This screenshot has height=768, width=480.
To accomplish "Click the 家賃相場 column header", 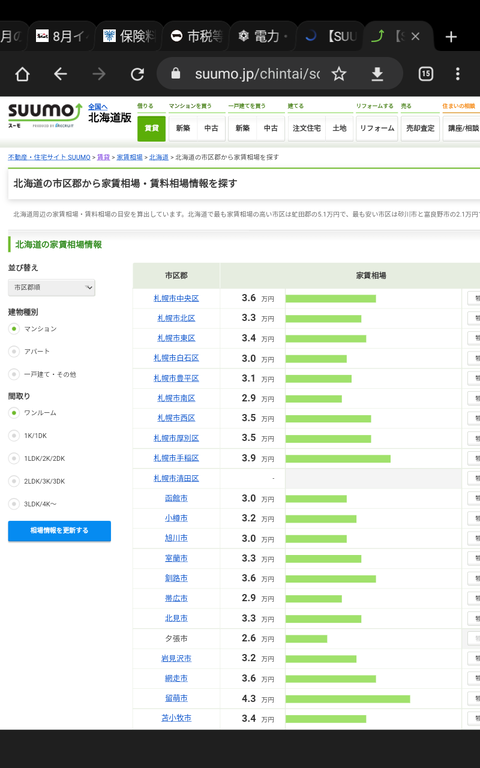I will (x=371, y=276).
